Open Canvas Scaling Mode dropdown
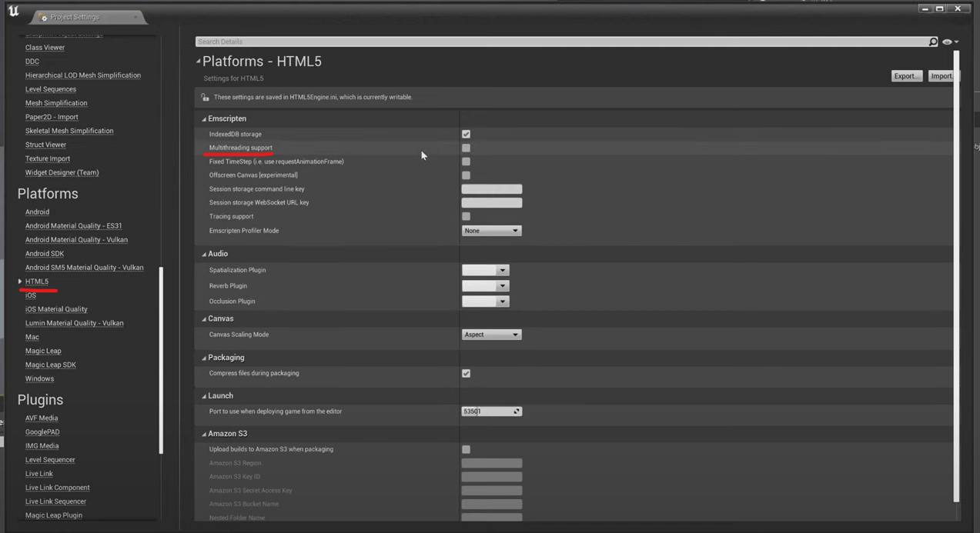 [491, 335]
